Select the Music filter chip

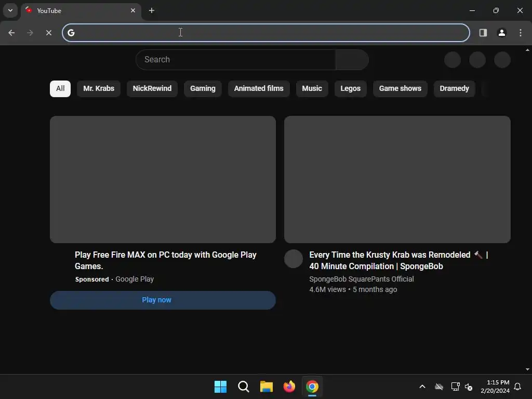tap(312, 88)
